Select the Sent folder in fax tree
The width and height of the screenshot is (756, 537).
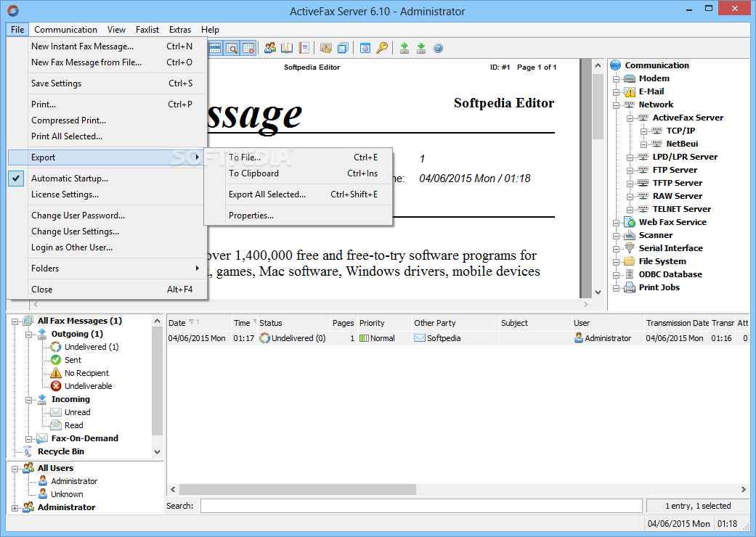click(x=73, y=360)
